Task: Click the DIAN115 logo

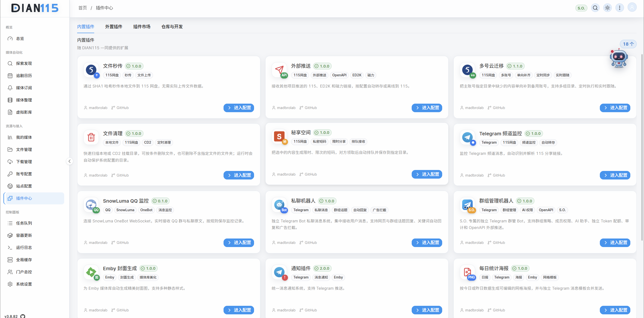Action: coord(35,8)
